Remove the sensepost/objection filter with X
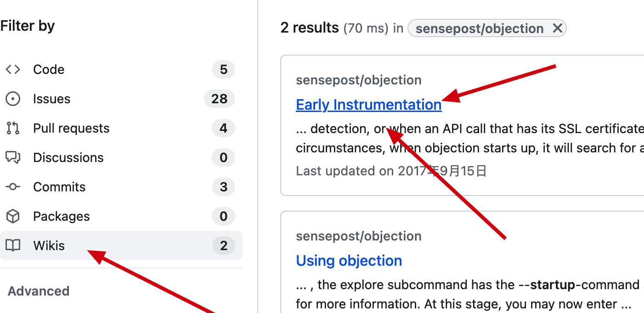The width and height of the screenshot is (644, 313). point(557,28)
